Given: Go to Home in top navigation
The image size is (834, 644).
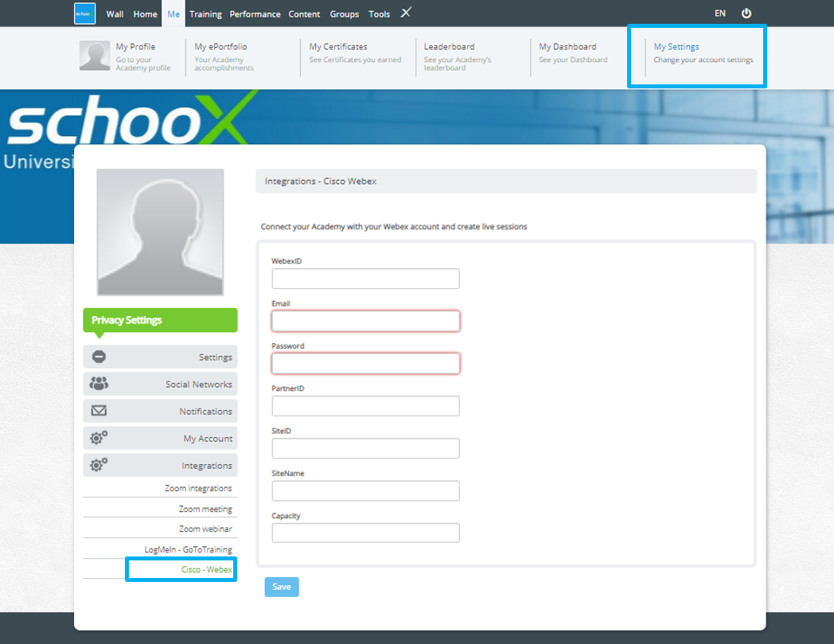Looking at the screenshot, I should tap(145, 14).
